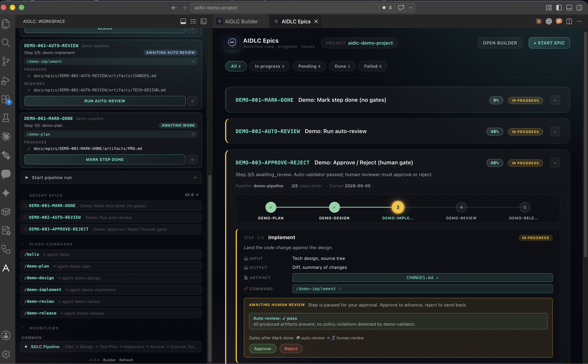The height and width of the screenshot is (364, 588).
Task: Open the chat bubble view in activity bar
Action: coord(6,174)
